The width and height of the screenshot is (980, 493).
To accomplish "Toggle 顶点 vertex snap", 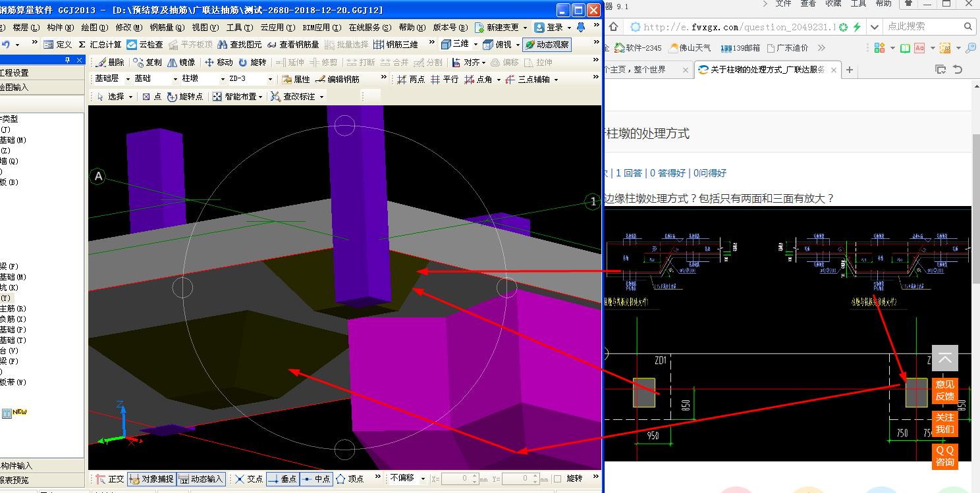I will [350, 479].
